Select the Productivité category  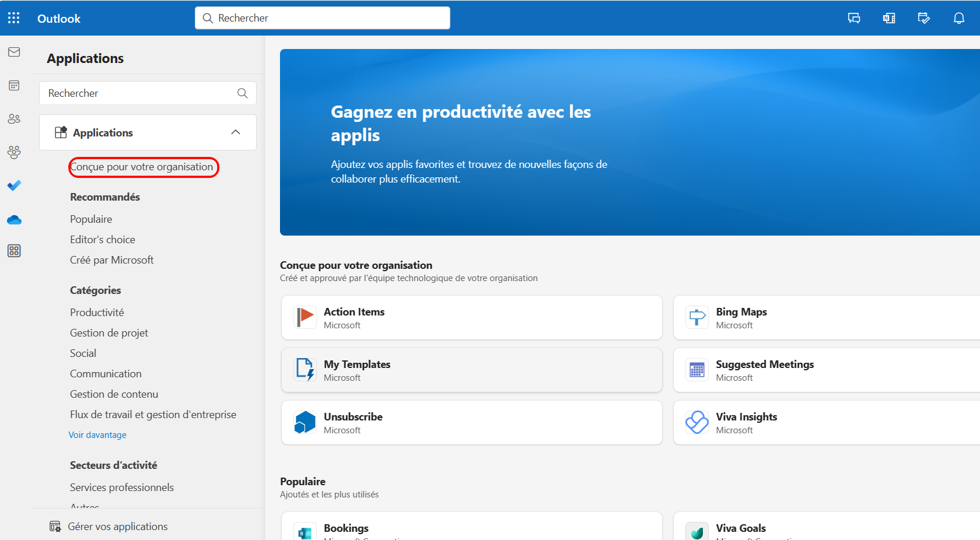click(97, 313)
